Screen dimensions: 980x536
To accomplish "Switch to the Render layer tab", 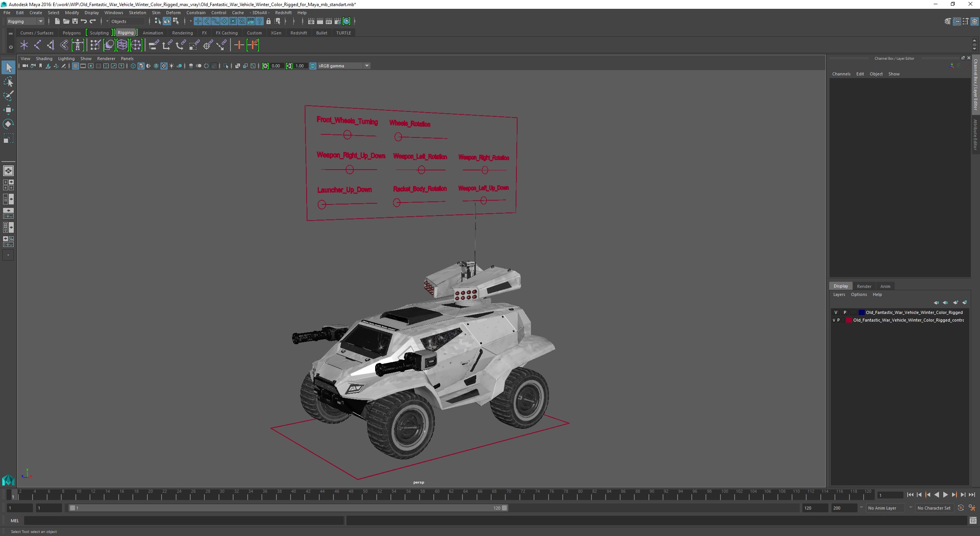I will pyautogui.click(x=864, y=286).
